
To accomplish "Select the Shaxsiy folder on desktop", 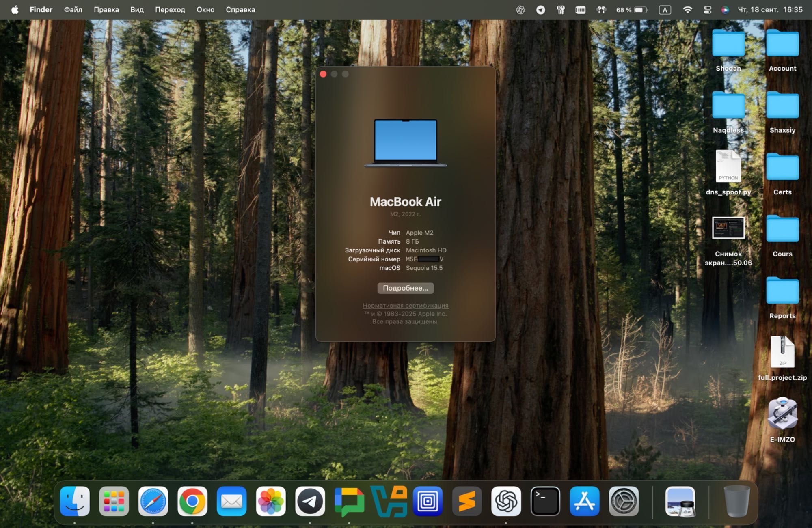I will coord(782,105).
